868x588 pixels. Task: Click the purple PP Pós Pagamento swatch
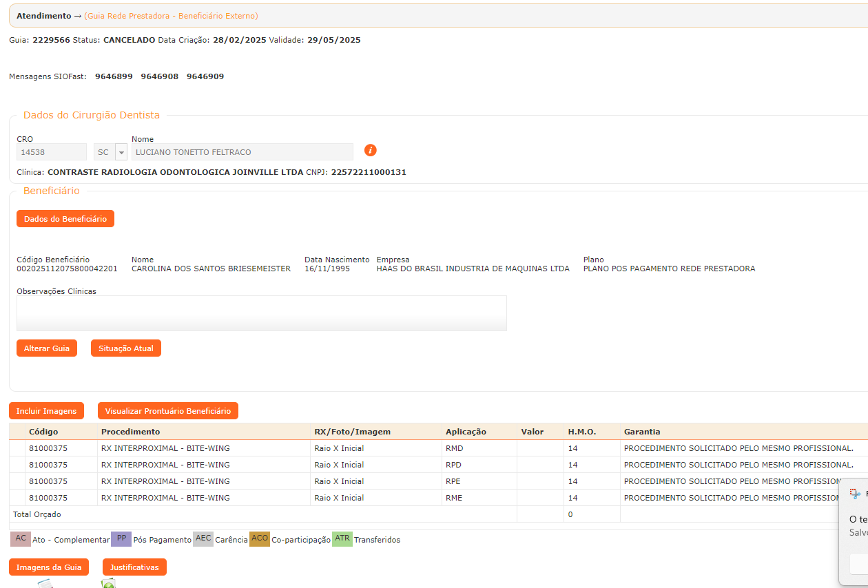(121, 539)
